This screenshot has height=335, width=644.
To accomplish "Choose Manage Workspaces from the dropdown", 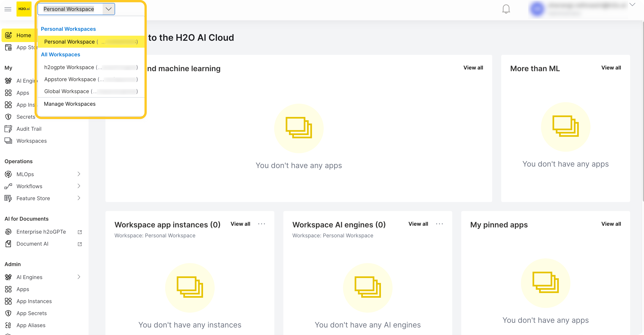I will pyautogui.click(x=70, y=104).
